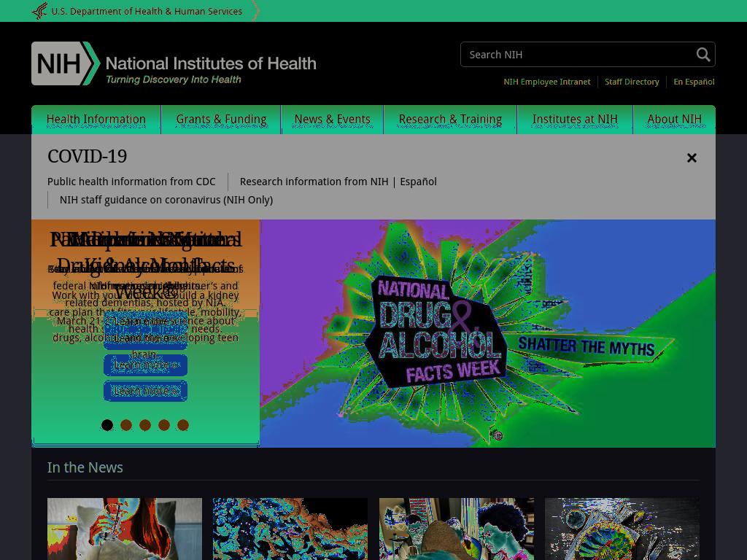Click 'Turning Discovery Into Health' tagline
The image size is (747, 560).
[174, 79]
